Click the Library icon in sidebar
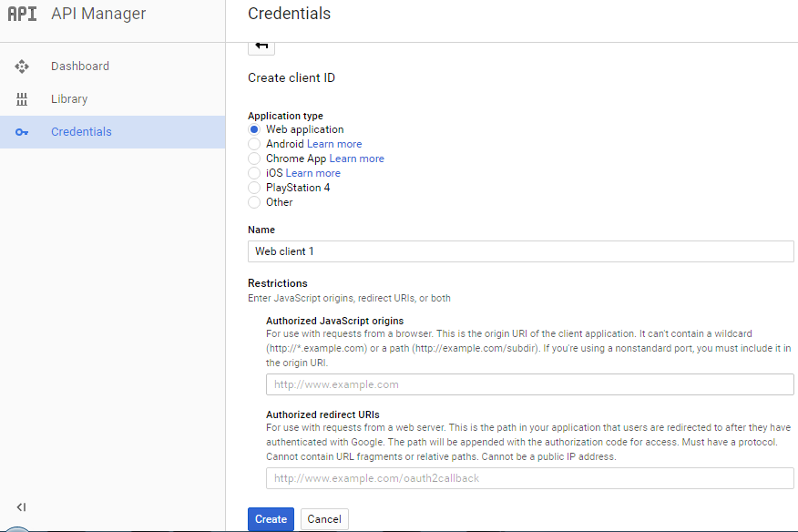This screenshot has height=532, width=798. pos(22,98)
